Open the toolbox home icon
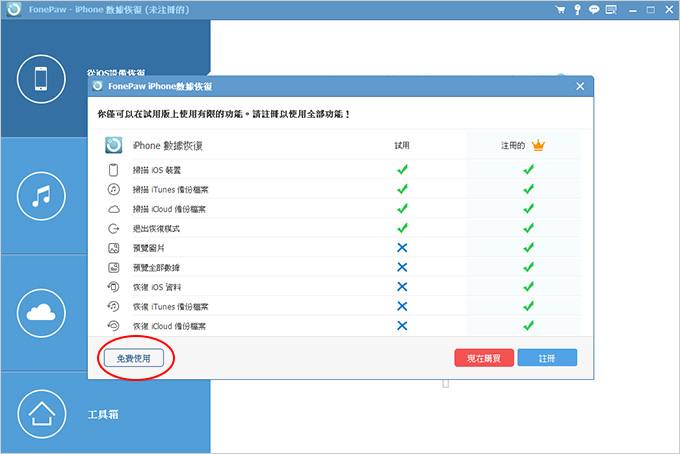 (42, 414)
